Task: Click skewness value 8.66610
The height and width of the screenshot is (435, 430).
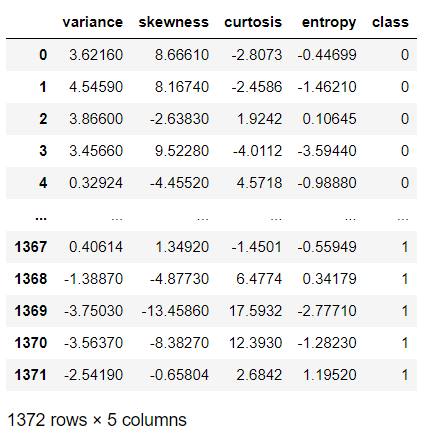Action: (182, 55)
